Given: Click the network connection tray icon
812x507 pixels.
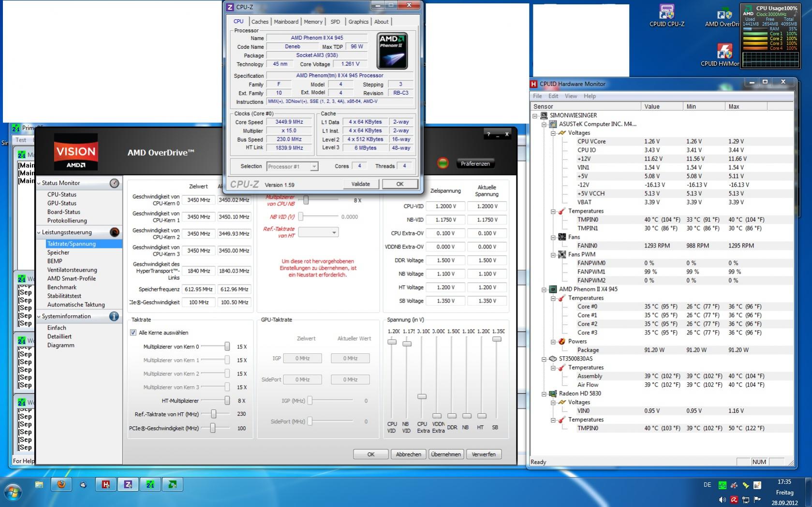Looking at the screenshot, I should point(746,500).
